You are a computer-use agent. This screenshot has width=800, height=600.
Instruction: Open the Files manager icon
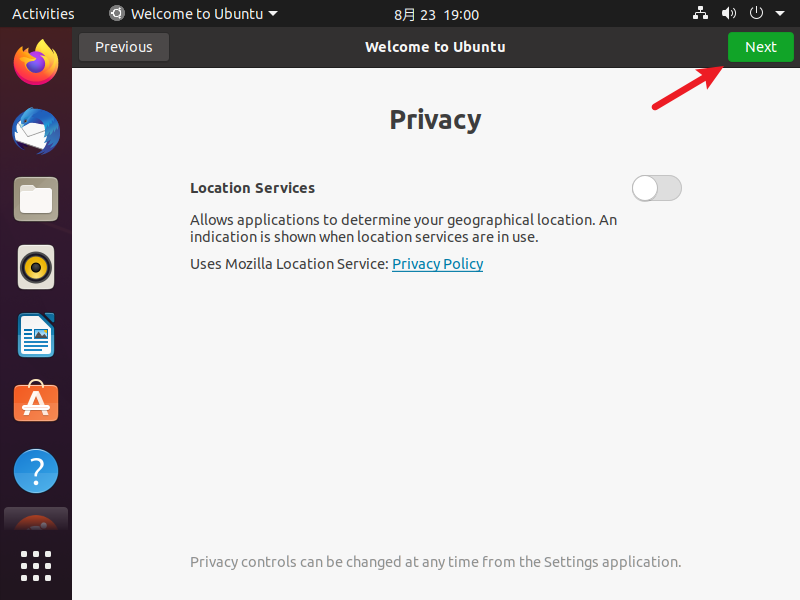coord(36,199)
